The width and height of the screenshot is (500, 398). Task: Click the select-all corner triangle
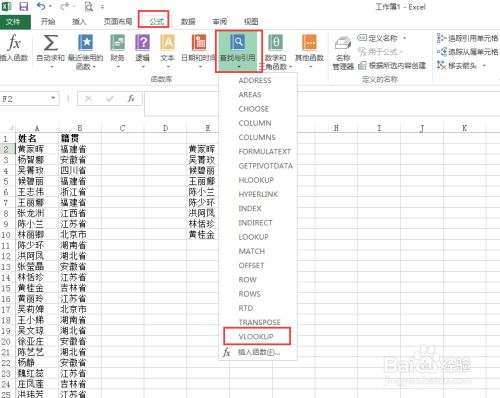coord(10,128)
